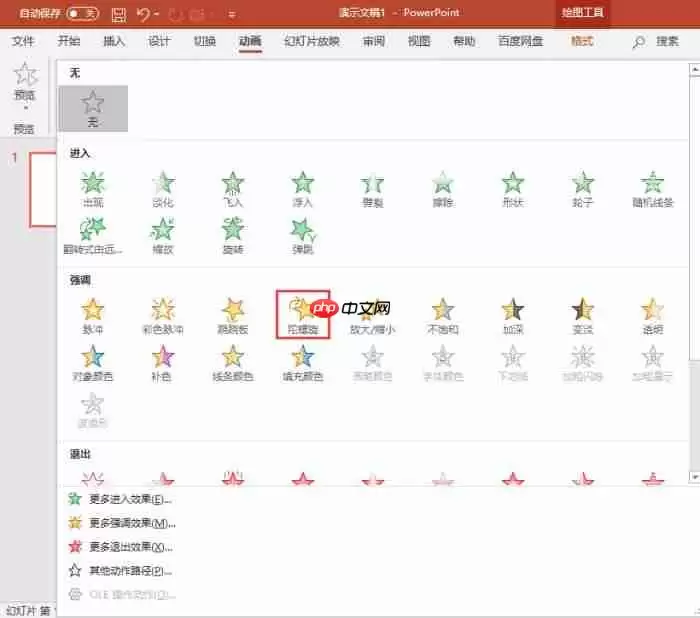Choose the 浮入 entrance animation
Image resolution: width=700 pixels, height=618 pixels.
click(x=303, y=189)
